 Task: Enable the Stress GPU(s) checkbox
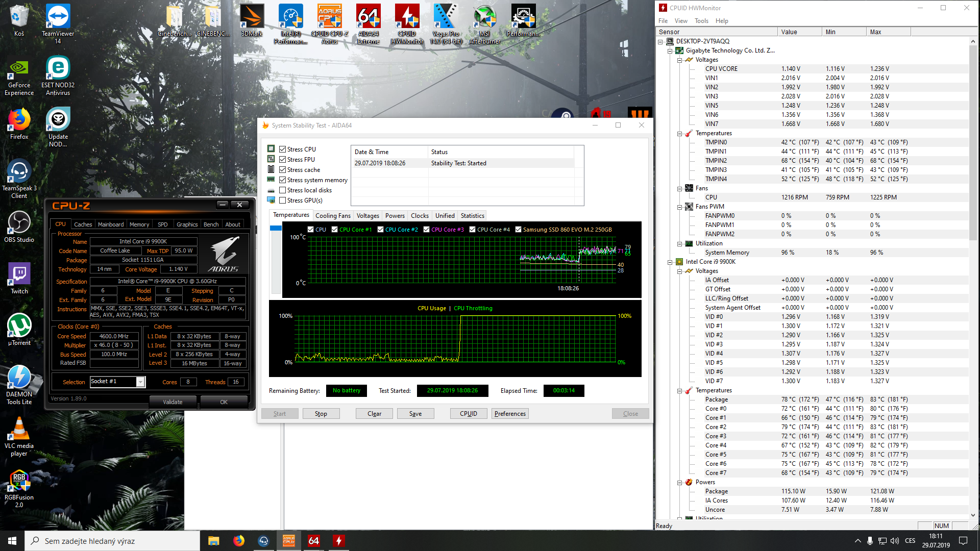(282, 201)
